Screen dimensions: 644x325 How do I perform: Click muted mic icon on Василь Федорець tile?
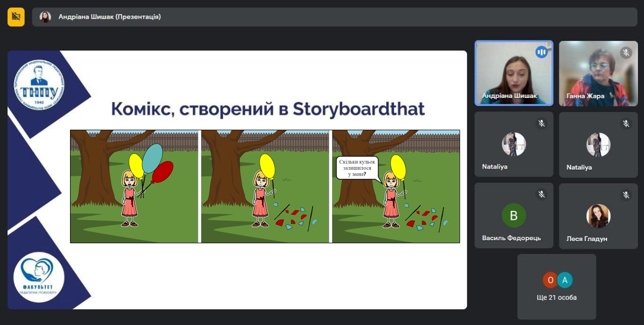541,194
